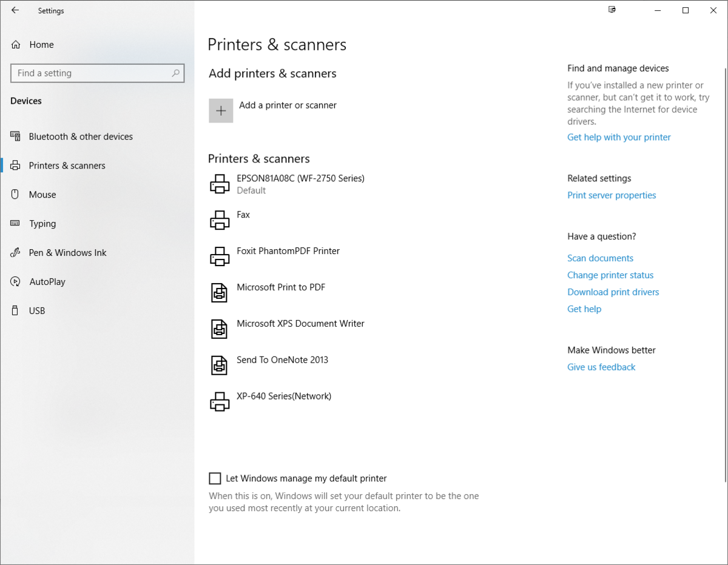728x565 pixels.
Task: Click the Send To OneNote 2013 icon
Action: 220,366
